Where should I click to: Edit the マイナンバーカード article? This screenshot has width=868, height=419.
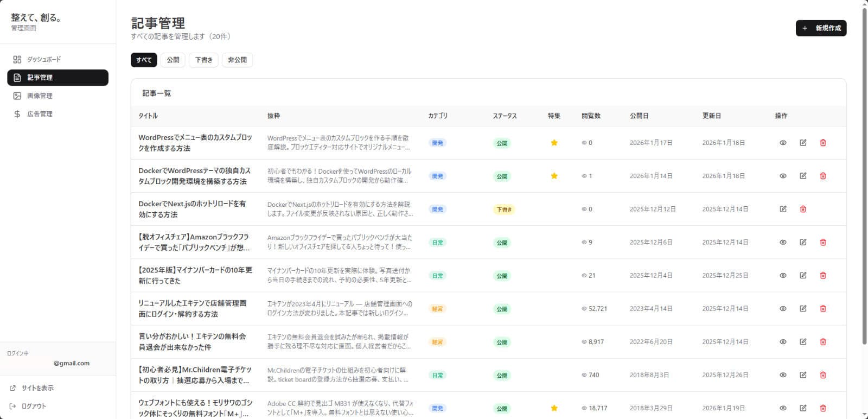coord(803,275)
